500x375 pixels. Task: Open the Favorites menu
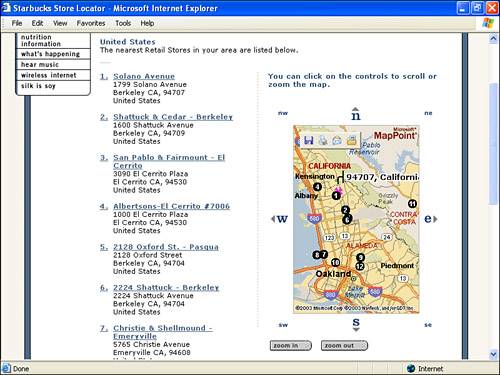tap(91, 23)
